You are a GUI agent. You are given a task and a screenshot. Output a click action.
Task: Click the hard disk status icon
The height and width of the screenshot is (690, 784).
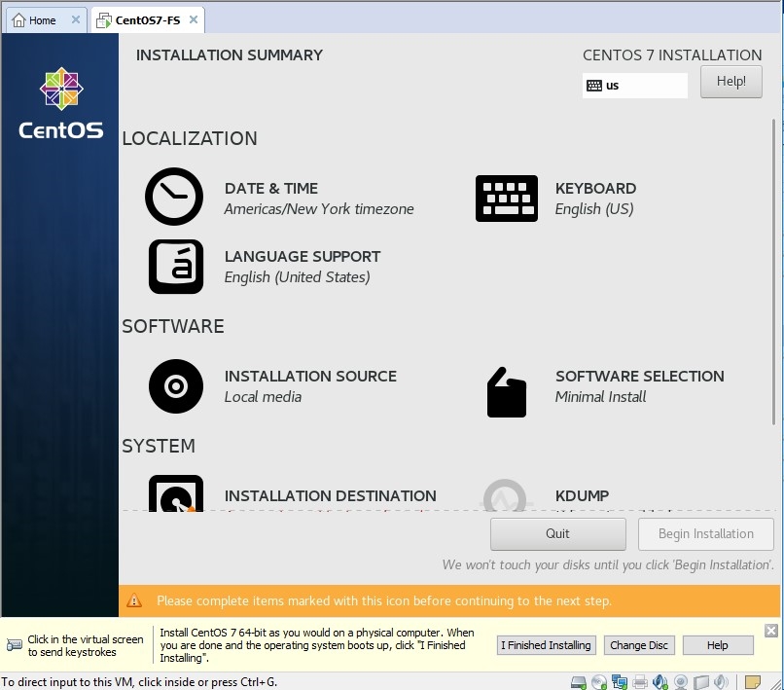click(x=579, y=681)
